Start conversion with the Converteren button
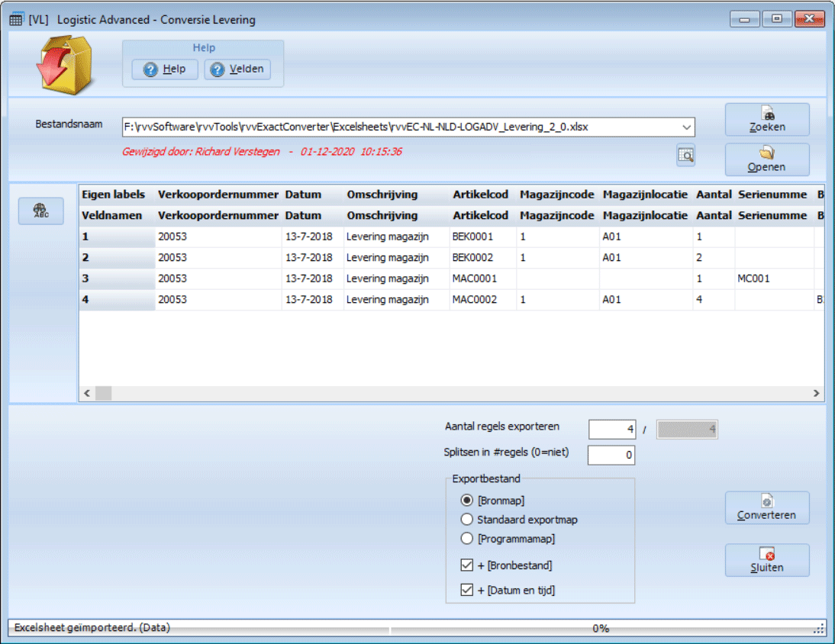Image resolution: width=835 pixels, height=644 pixels. point(767,508)
